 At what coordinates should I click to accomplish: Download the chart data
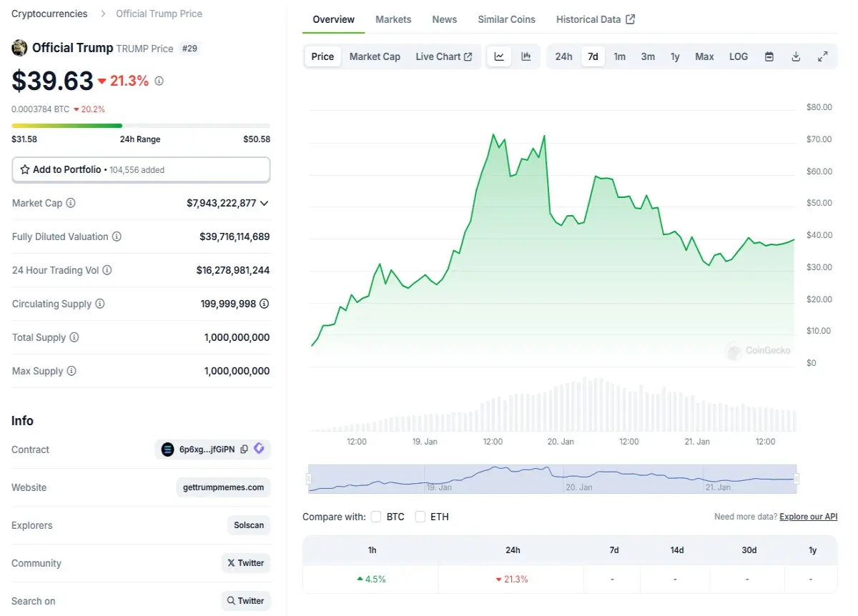796,56
